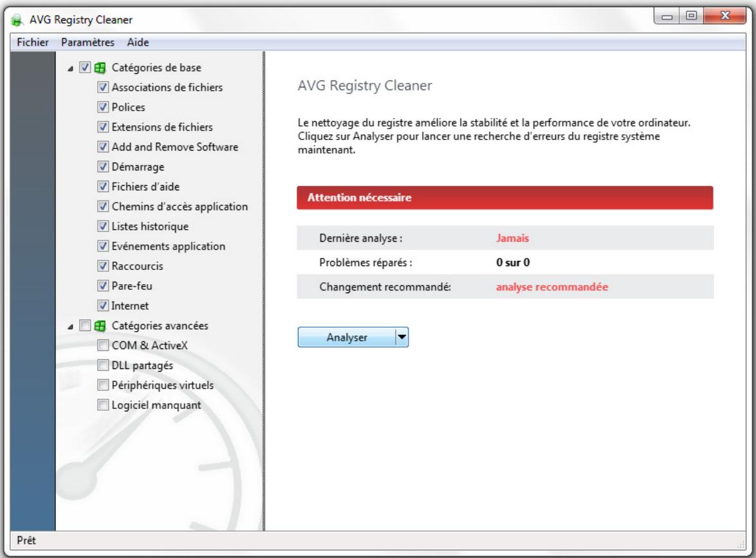
Task: Enable the Catégories avancées checkbox
Action: tap(85, 326)
